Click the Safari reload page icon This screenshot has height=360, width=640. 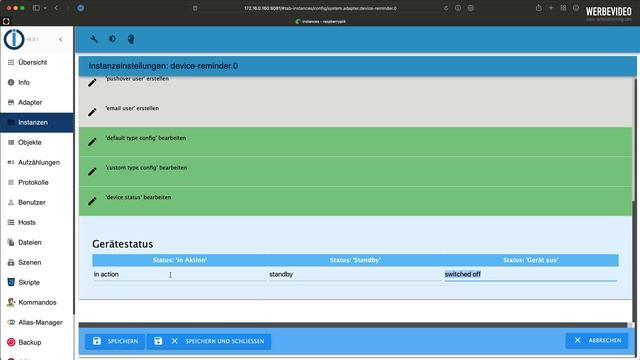(446, 8)
